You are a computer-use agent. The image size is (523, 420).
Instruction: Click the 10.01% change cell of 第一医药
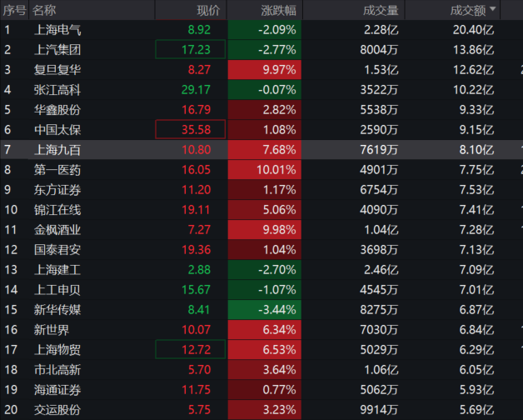[x=265, y=170]
